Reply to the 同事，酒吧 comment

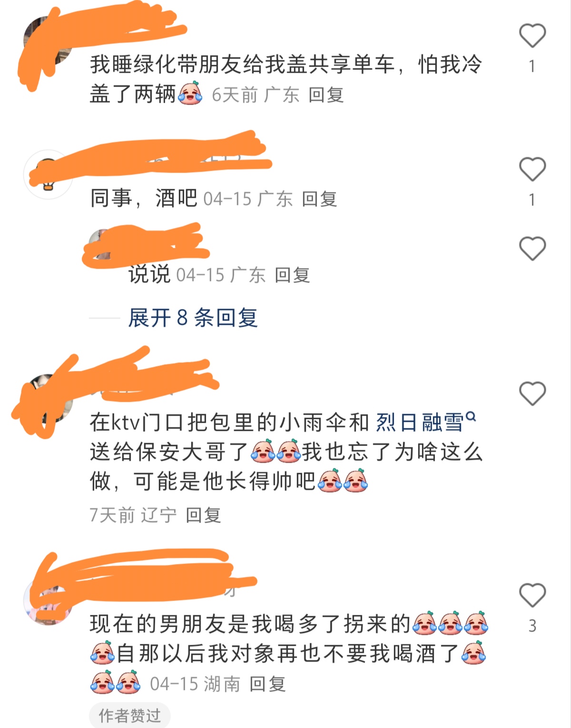tap(319, 199)
